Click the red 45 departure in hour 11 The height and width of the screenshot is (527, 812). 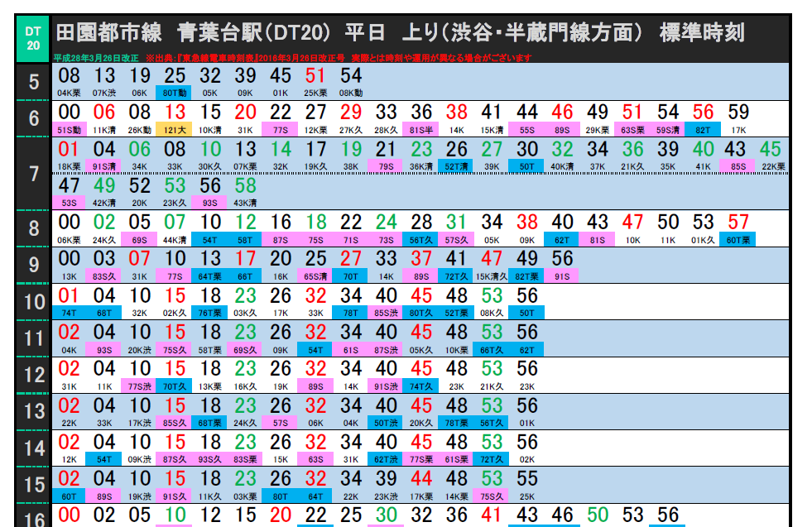[421, 332]
